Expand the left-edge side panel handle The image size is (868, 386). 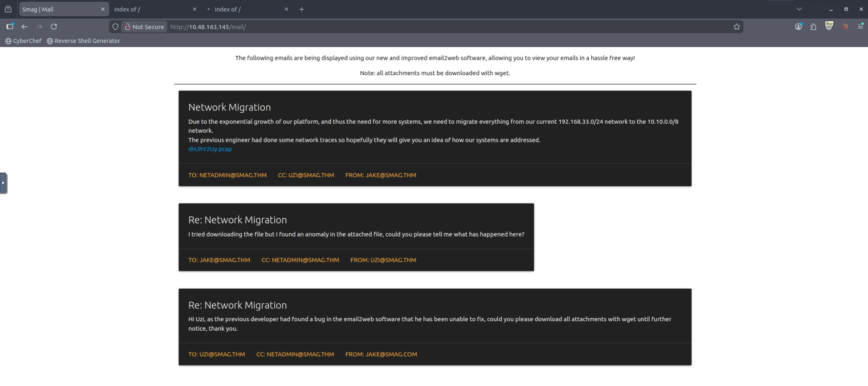click(x=3, y=183)
